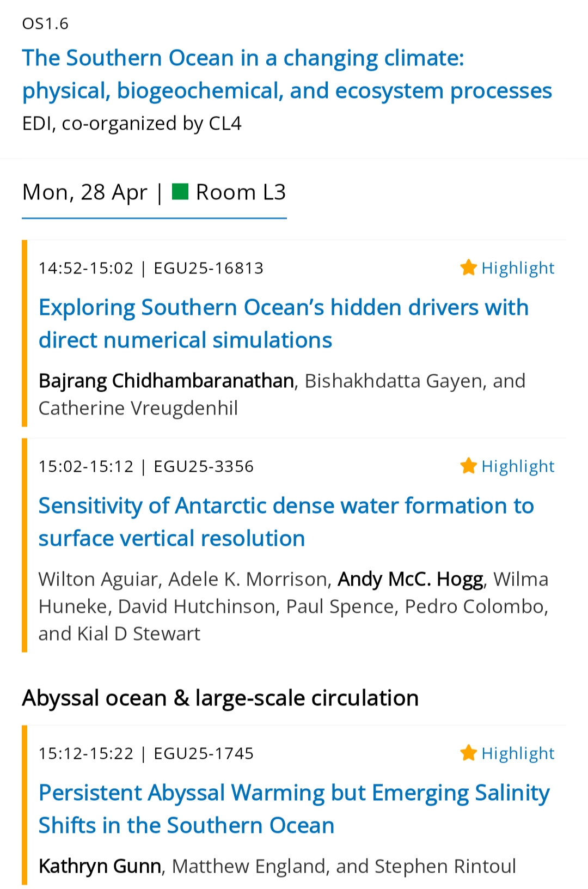
Task: Toggle Highlight on the 15:02-15:12 talk
Action: tap(517, 466)
